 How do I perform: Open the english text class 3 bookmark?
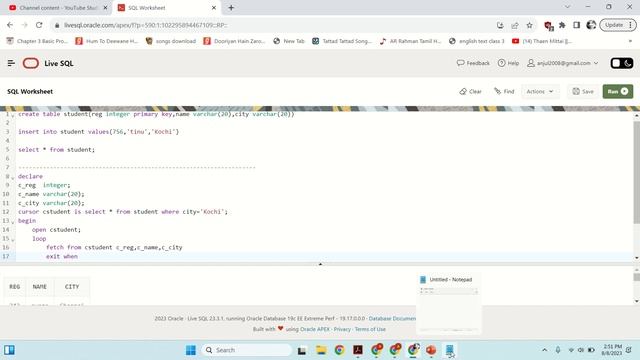476,41
